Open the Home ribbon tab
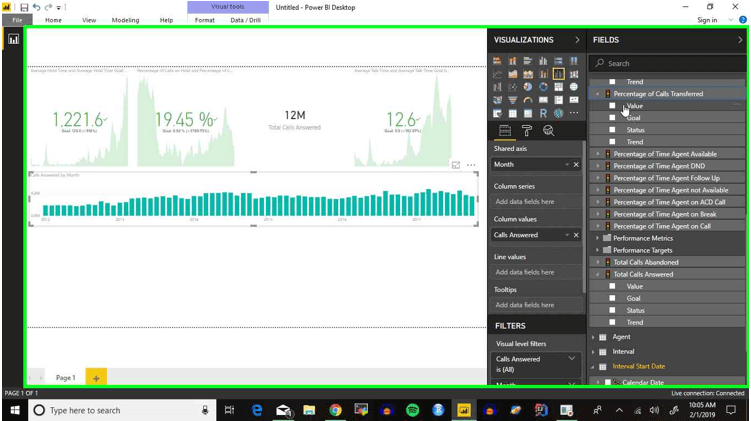The height and width of the screenshot is (421, 751). point(53,20)
